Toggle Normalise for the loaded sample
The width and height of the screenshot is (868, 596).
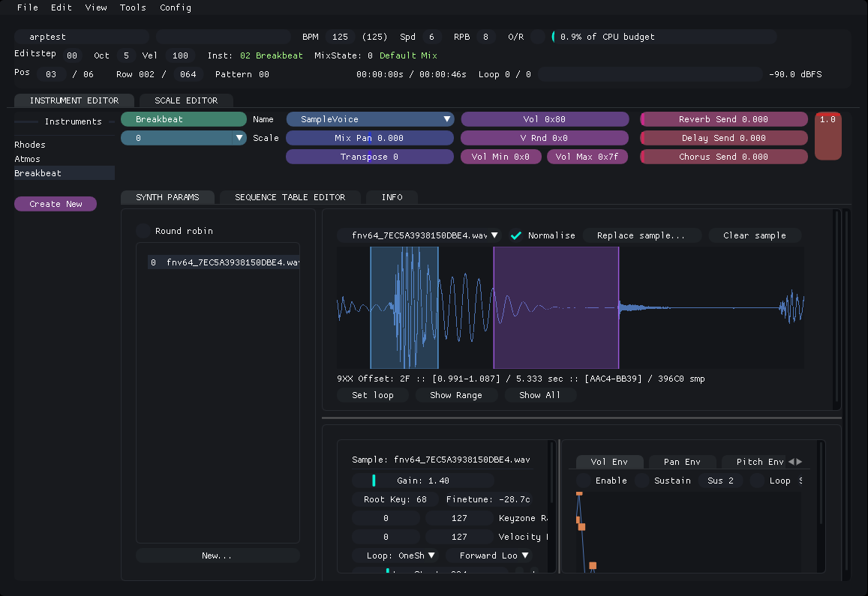click(516, 235)
